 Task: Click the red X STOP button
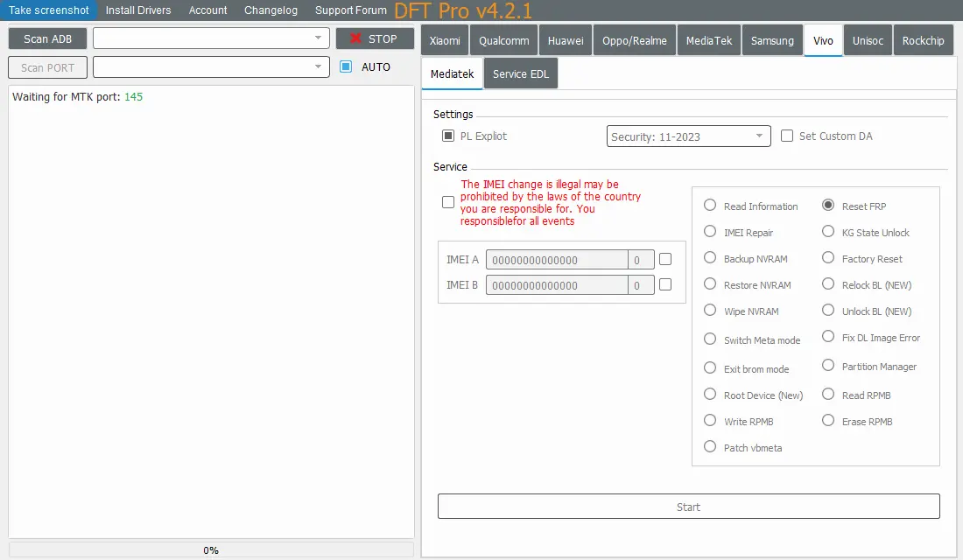click(x=375, y=38)
